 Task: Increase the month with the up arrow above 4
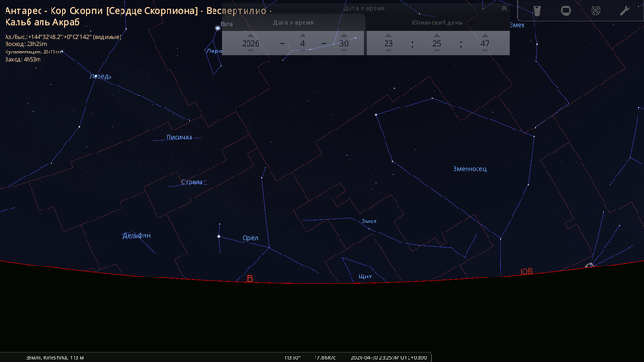point(303,35)
